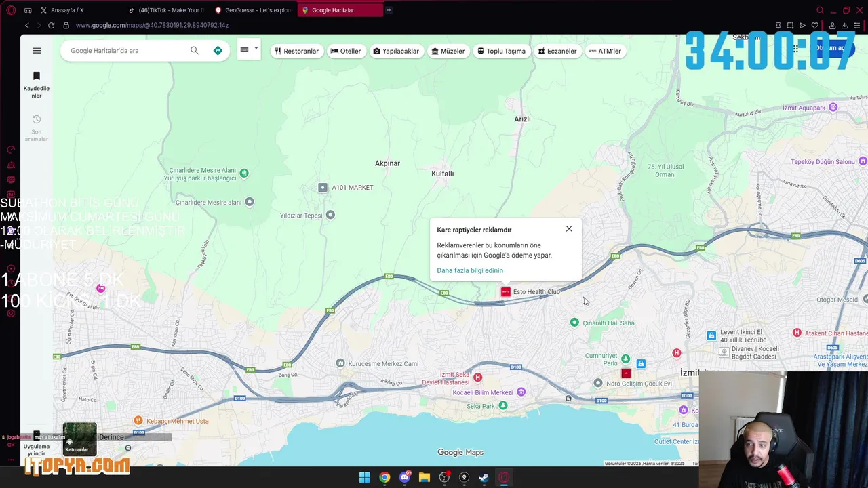Open the Google apps grid icon

[x=795, y=48]
